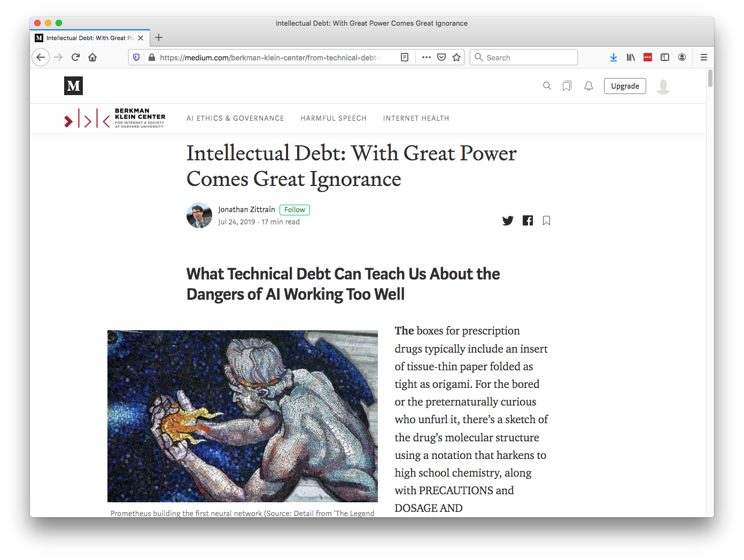Open Firefox hamburger menu
The height and width of the screenshot is (560, 744).
[x=704, y=57]
